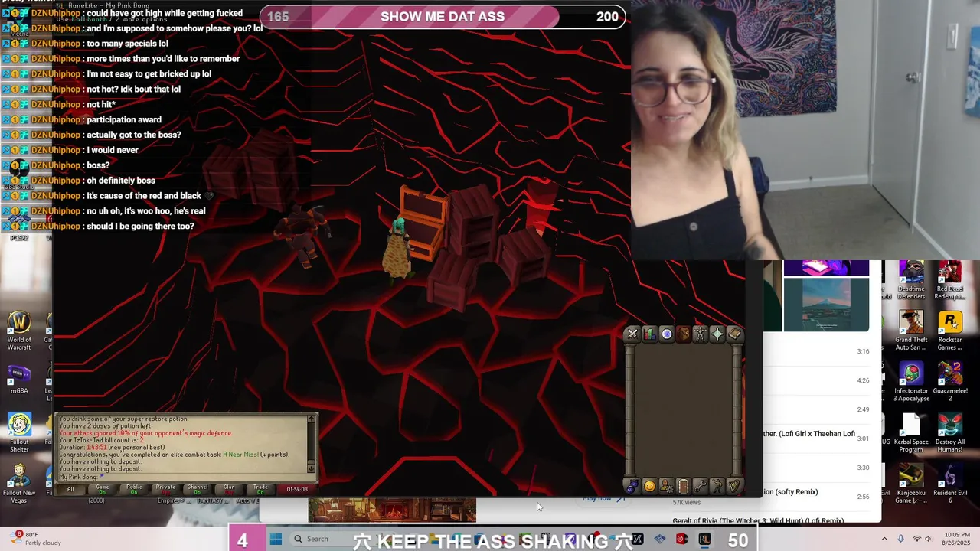Open World of Warcraft desktop icon
Viewport: 980px width, 551px height.
click(19, 331)
